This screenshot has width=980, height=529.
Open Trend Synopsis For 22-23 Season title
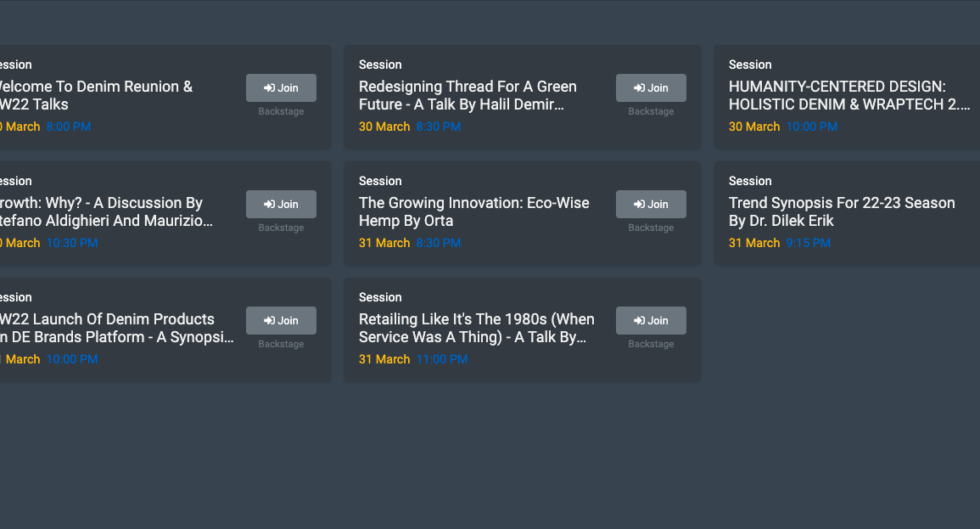pyautogui.click(x=842, y=212)
